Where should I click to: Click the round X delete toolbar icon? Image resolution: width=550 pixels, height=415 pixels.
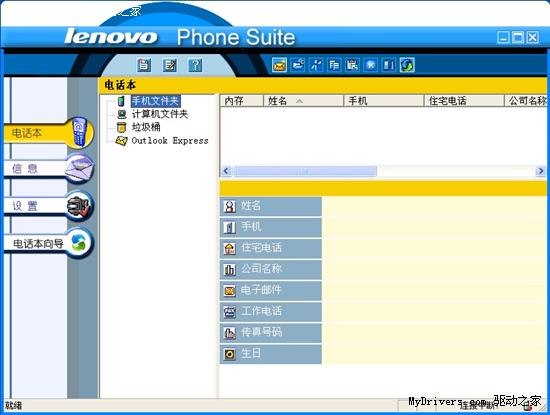coord(370,65)
